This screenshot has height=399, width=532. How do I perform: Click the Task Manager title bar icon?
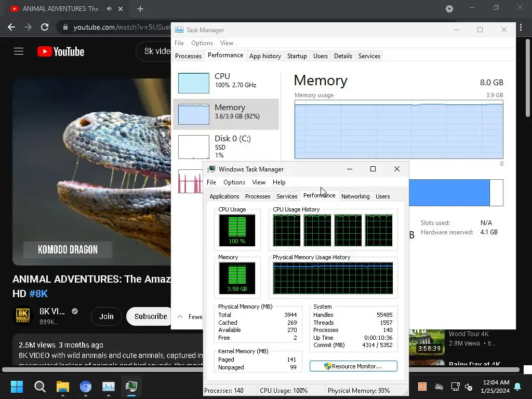[x=179, y=30]
